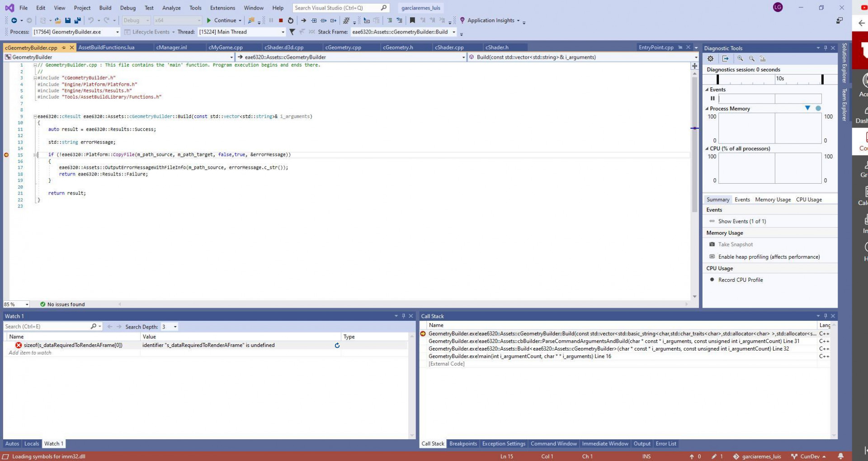Viewport: 868px width, 461px height.
Task: Save the current file icon
Action: pos(68,20)
